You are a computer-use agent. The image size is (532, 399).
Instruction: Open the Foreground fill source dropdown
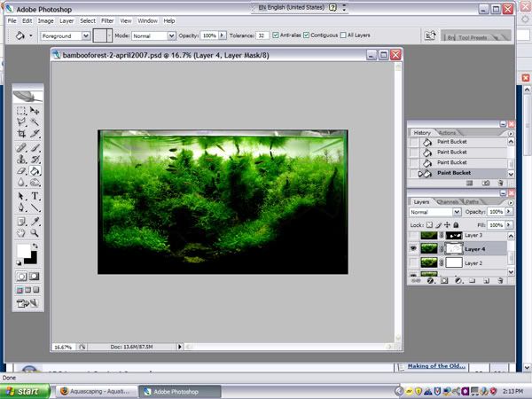(65, 35)
